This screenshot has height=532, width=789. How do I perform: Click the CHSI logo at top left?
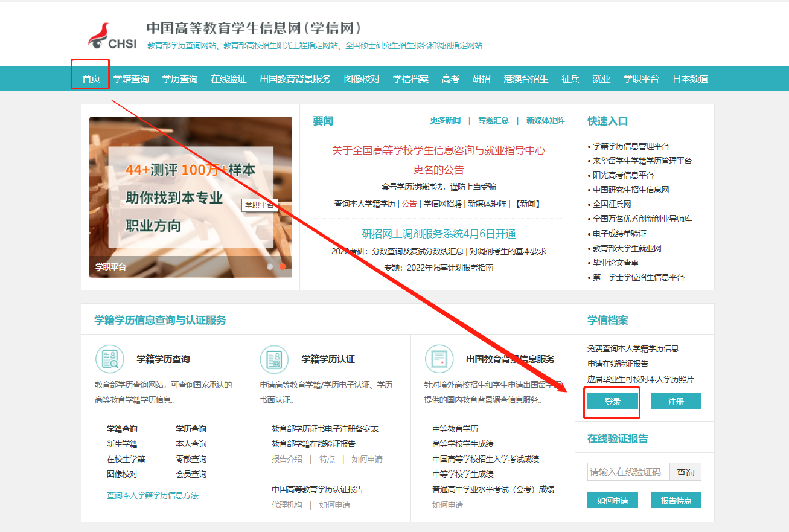point(112,37)
